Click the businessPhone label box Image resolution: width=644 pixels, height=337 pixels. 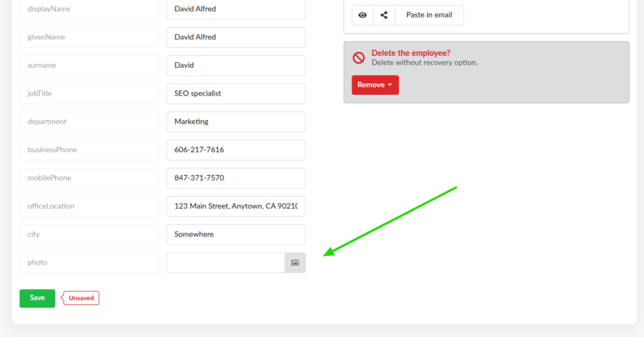[89, 150]
